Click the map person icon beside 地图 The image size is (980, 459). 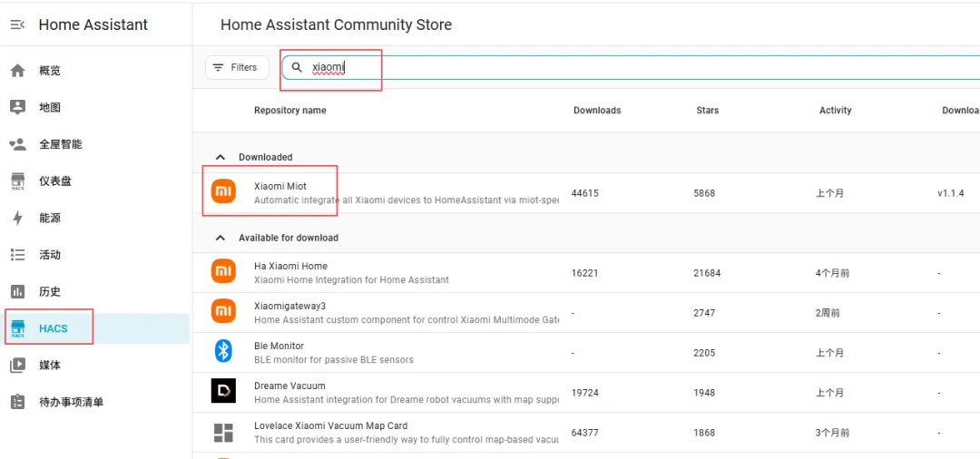(x=17, y=107)
